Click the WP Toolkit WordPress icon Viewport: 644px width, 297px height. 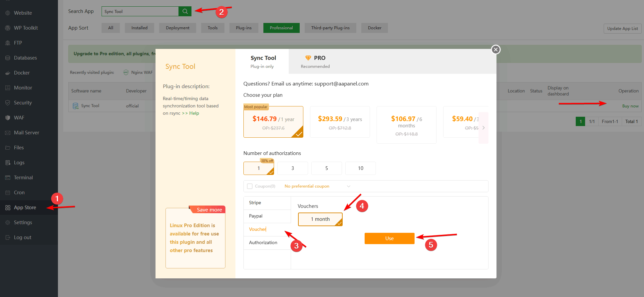[8, 28]
